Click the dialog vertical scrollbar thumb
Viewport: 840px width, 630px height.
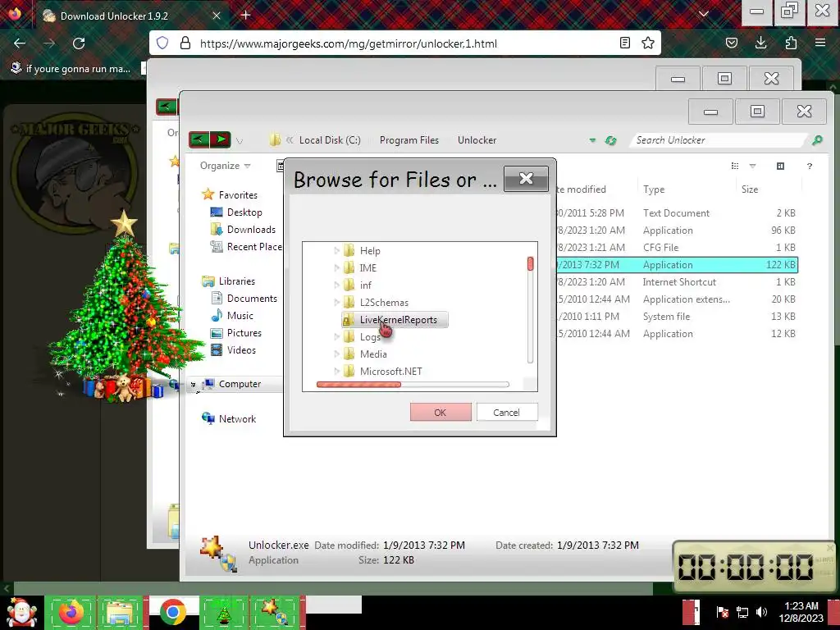tap(531, 263)
